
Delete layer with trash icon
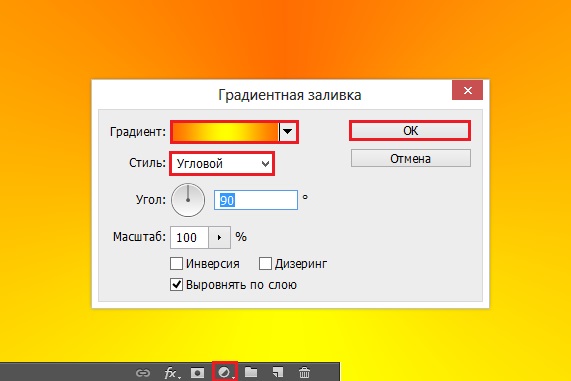tap(304, 372)
